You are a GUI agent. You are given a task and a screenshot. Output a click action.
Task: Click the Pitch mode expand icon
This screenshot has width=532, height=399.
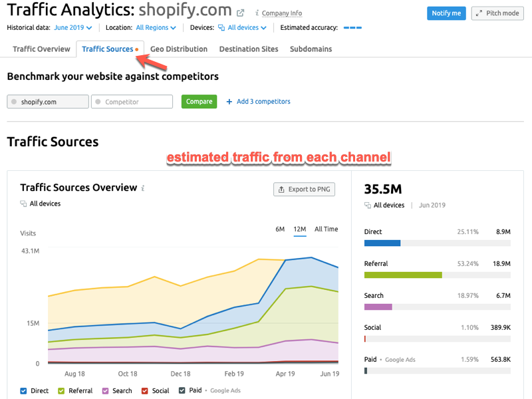[x=480, y=13]
